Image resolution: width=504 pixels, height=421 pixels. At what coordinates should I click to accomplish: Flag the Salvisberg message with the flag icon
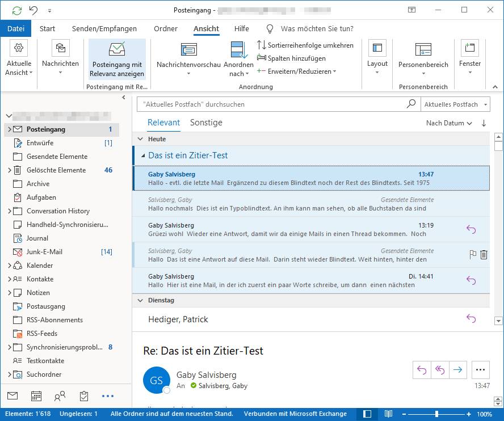472,255
